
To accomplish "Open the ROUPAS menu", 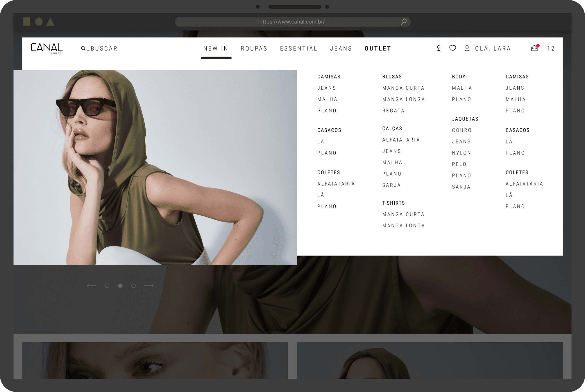I will tap(254, 48).
